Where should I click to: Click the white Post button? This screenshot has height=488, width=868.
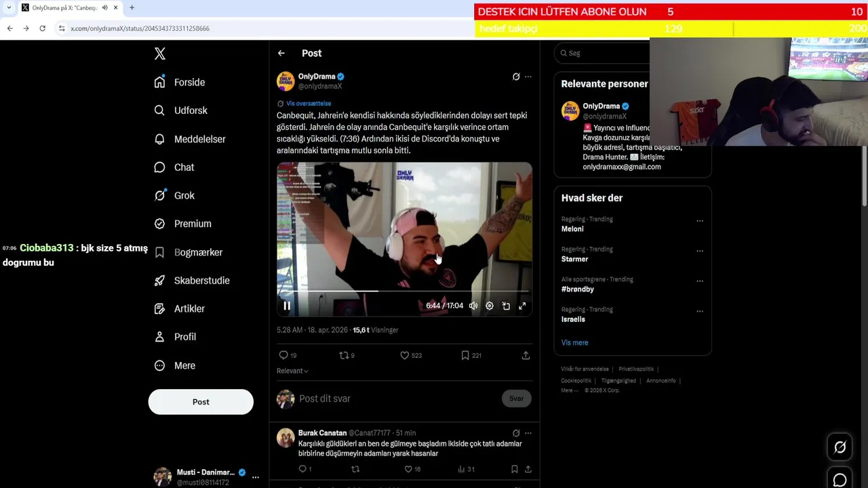(201, 402)
